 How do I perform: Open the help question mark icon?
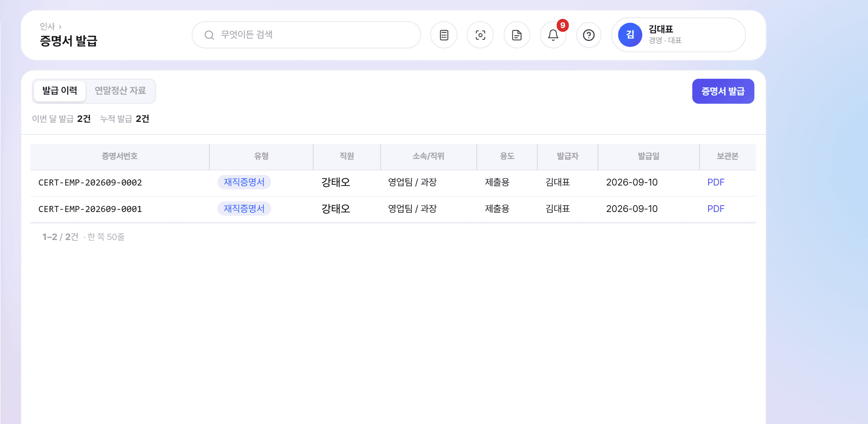point(589,35)
